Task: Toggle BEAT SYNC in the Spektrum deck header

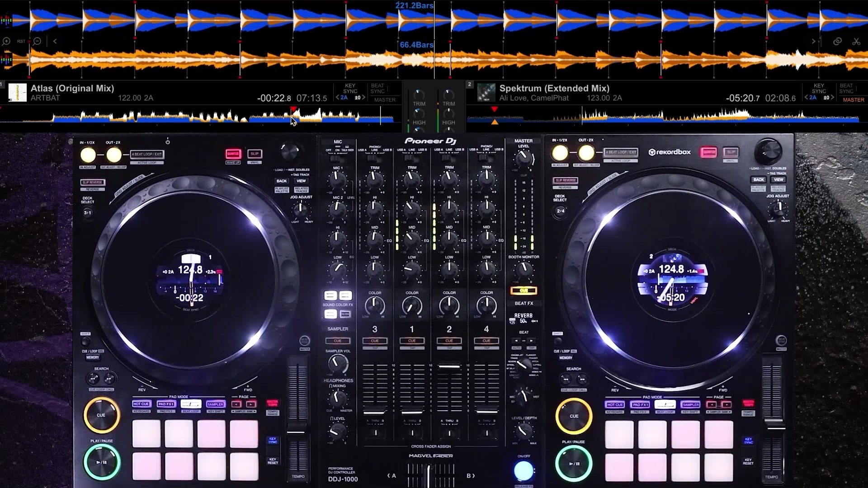Action: click(x=846, y=88)
